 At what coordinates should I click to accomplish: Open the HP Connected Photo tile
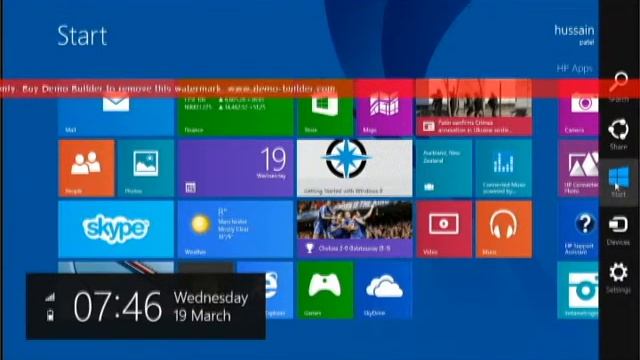click(578, 168)
